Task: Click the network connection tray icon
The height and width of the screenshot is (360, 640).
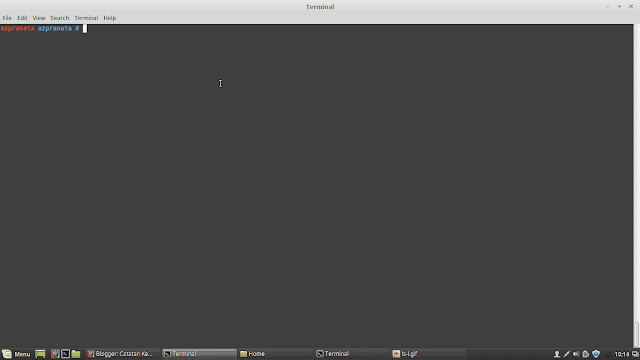Action: point(567,354)
